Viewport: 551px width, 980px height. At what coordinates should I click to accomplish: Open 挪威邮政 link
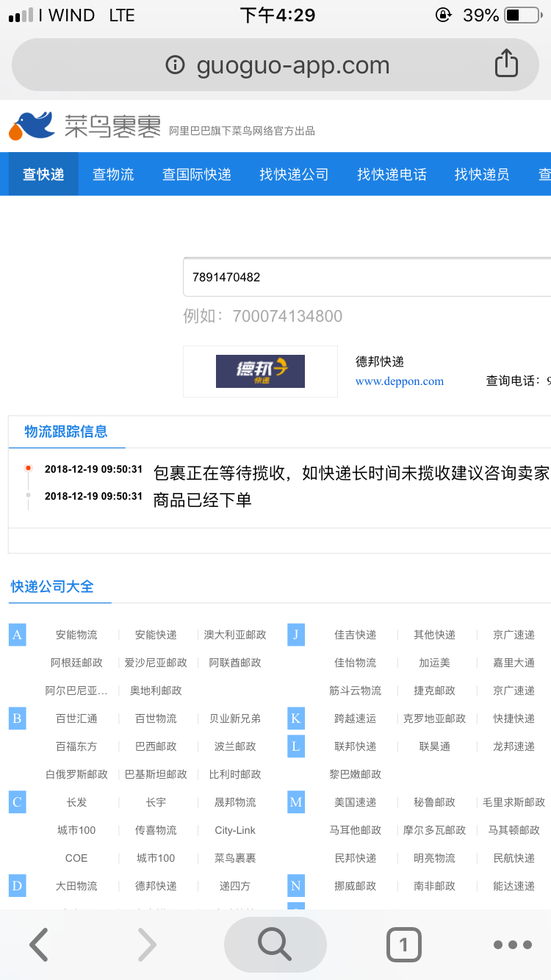(x=355, y=886)
